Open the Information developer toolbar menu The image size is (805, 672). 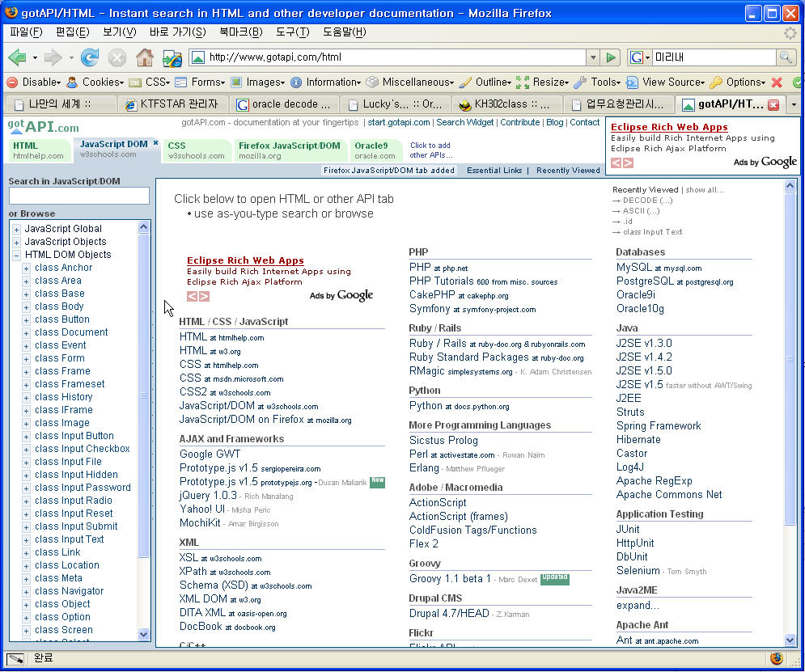tap(325, 82)
